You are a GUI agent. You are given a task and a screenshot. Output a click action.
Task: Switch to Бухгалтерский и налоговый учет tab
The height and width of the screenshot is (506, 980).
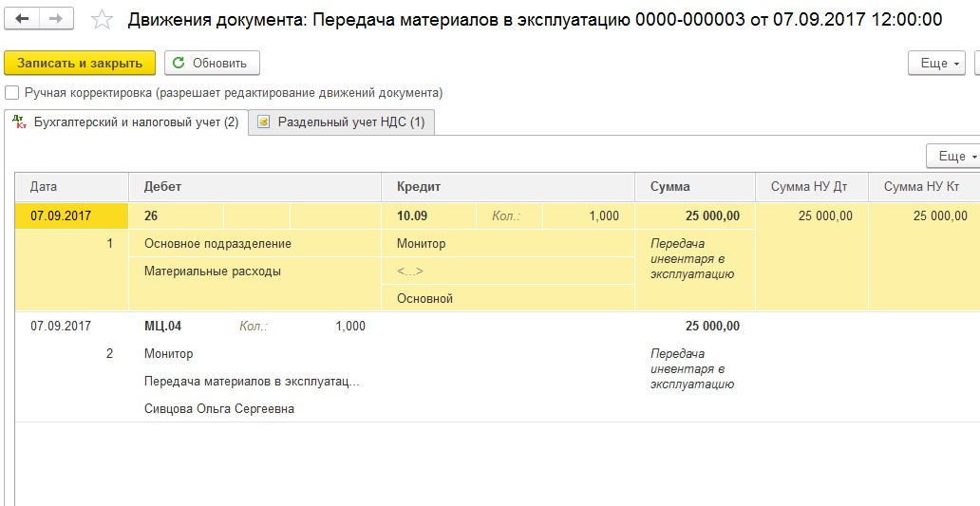136,122
